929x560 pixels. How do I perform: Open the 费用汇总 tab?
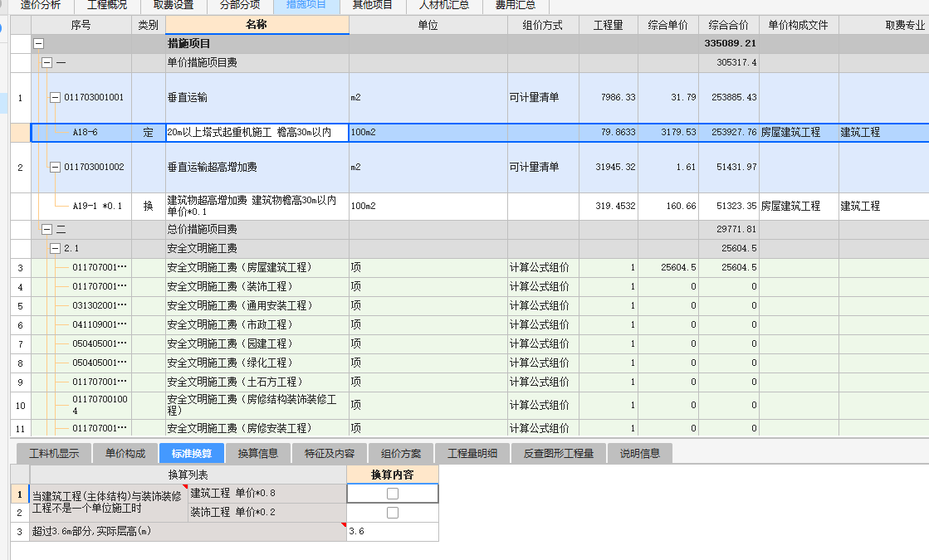[516, 5]
